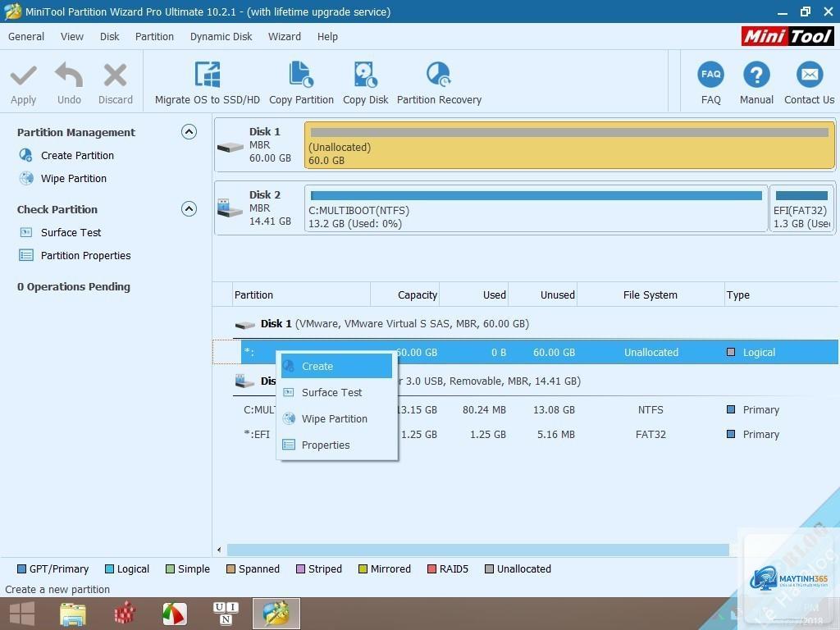Choose Create from the context menu
This screenshot has height=630, width=840.
pos(336,367)
